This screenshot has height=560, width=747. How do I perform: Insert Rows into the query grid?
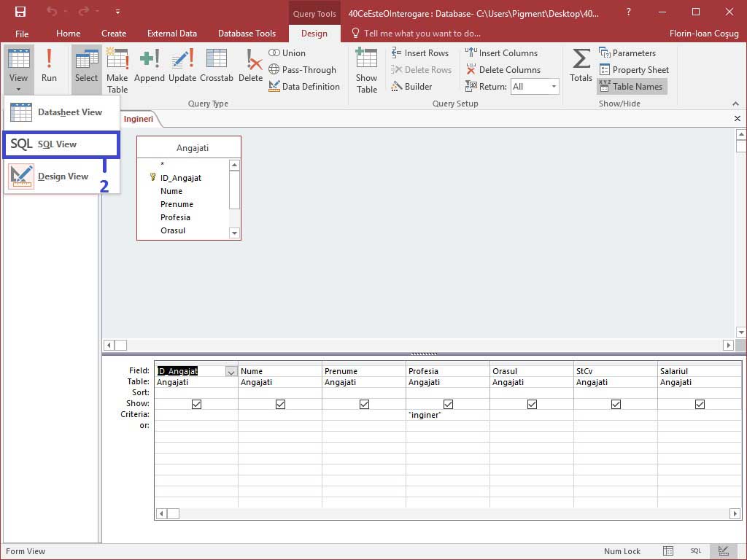point(419,52)
